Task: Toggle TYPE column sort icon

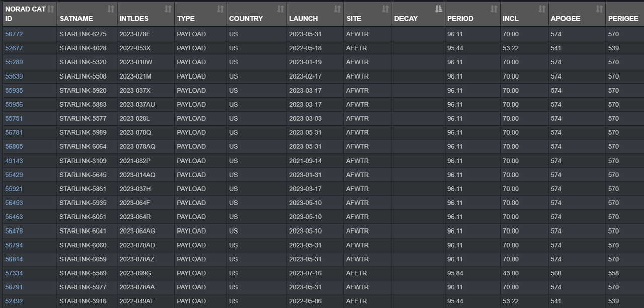Action: [220, 9]
